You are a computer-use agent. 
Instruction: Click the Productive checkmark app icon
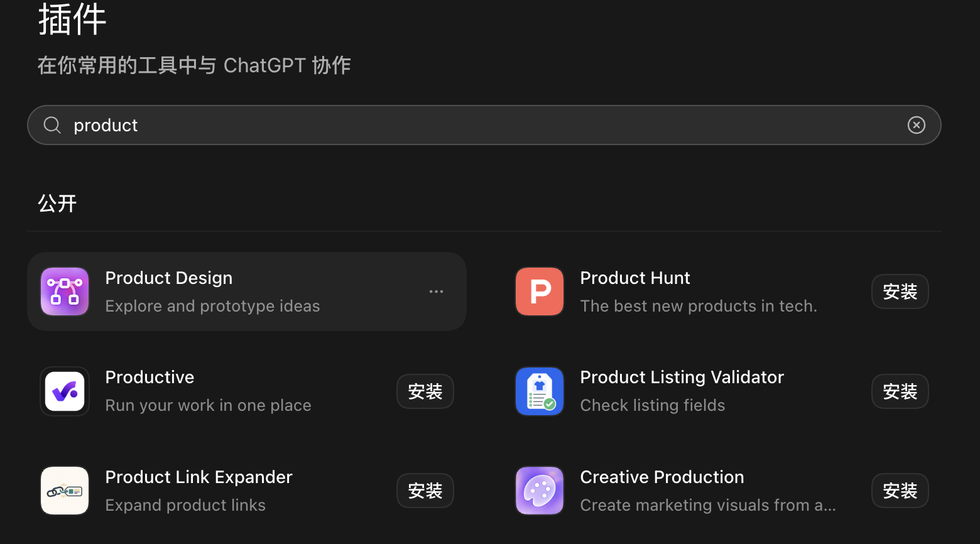(x=65, y=391)
